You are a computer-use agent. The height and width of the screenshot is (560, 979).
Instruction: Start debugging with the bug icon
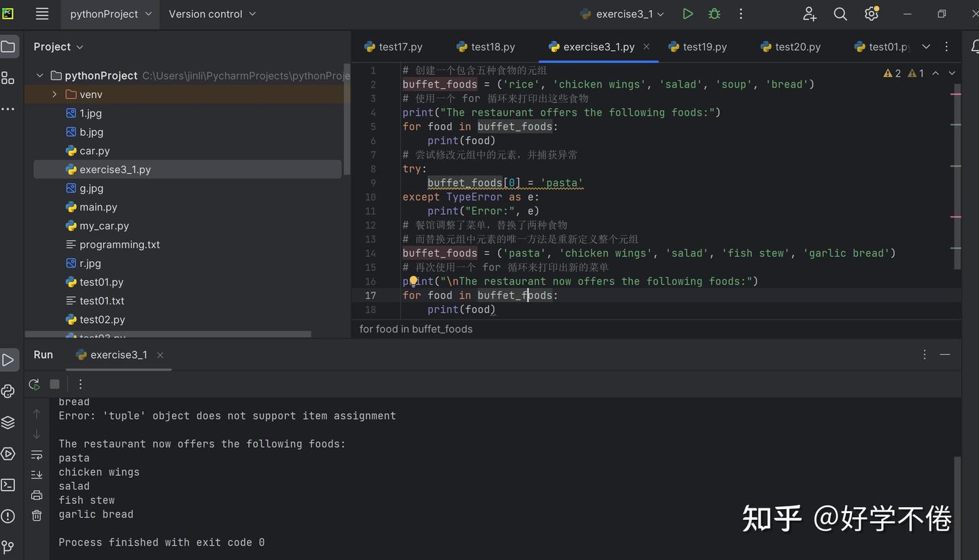click(714, 14)
